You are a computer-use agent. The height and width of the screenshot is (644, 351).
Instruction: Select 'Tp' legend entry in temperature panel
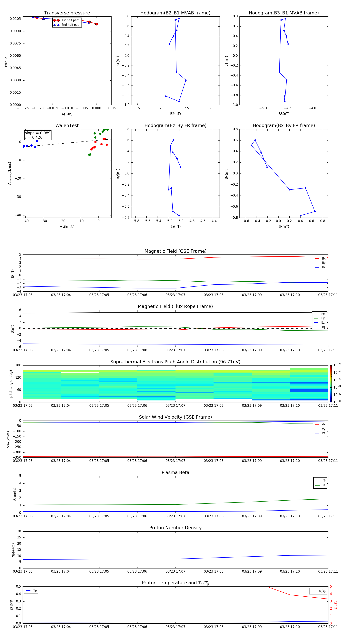tap(31, 591)
